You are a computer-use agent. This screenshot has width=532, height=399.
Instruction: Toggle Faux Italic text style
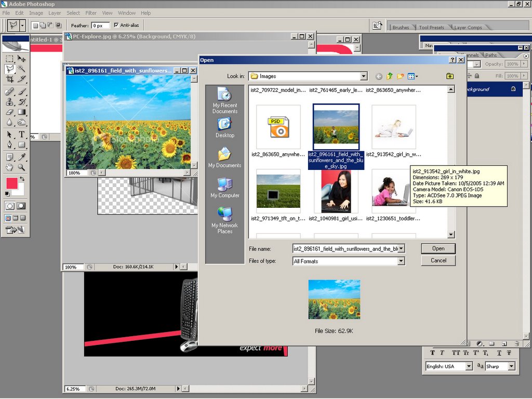442,353
